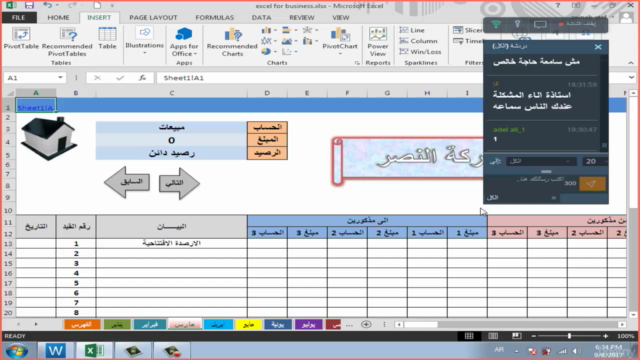Click the horizontal scrollbar thumb
Viewport: 640px width, 360px height.
[x=420, y=324]
